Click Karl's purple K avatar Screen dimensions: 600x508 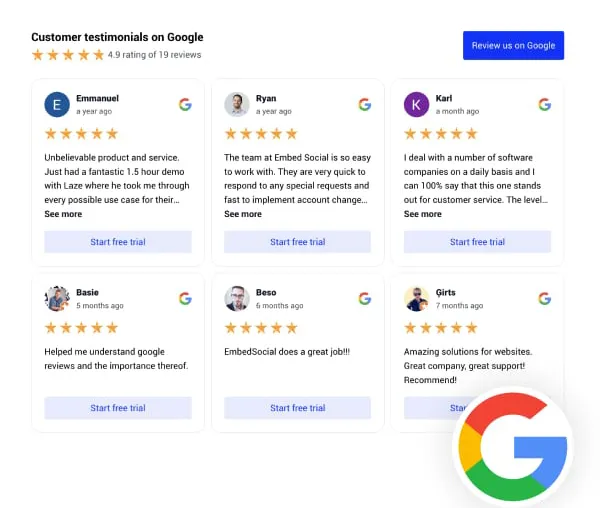click(x=416, y=104)
